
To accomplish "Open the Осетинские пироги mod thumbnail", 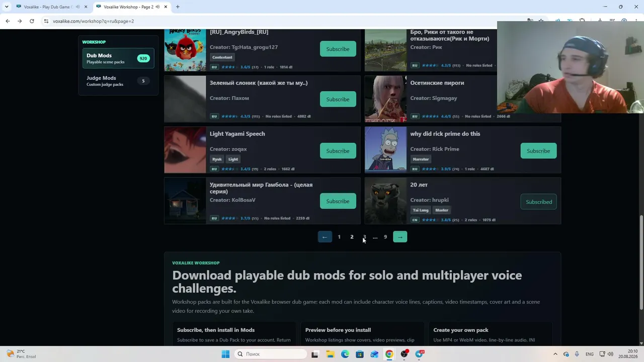I will [x=385, y=99].
